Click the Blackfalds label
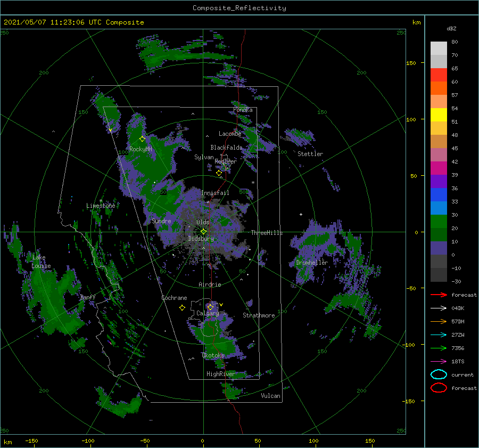Image resolution: width=479 pixels, height=448 pixels. [226, 148]
